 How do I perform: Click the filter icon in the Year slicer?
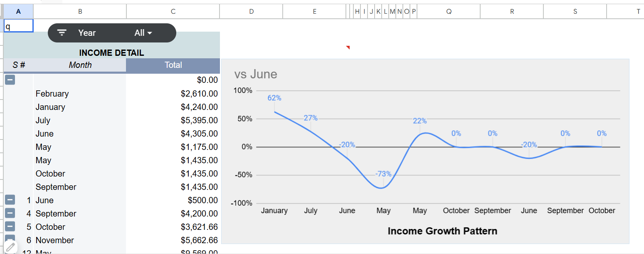[x=62, y=33]
